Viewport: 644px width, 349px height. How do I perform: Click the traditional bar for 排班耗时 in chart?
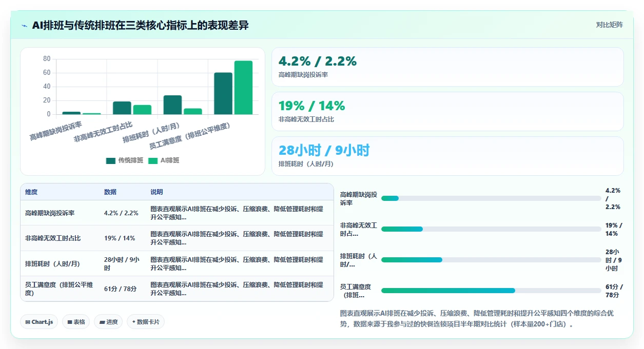[172, 105]
